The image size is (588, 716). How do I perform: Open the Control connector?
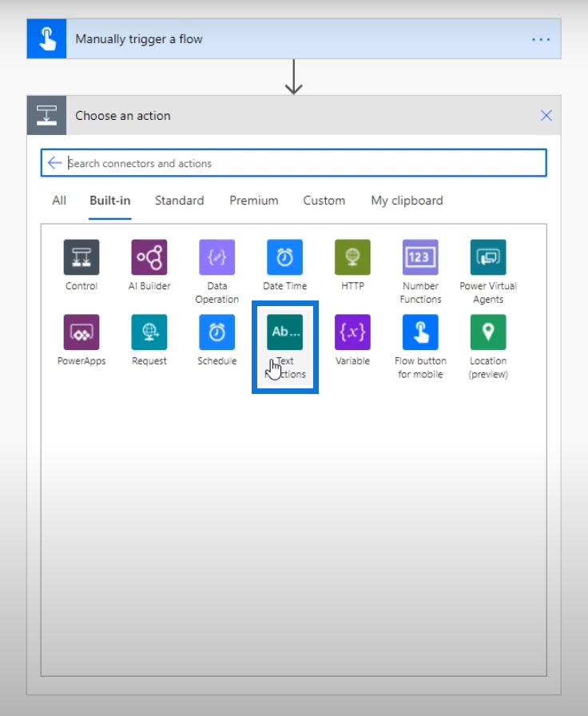[x=81, y=257]
